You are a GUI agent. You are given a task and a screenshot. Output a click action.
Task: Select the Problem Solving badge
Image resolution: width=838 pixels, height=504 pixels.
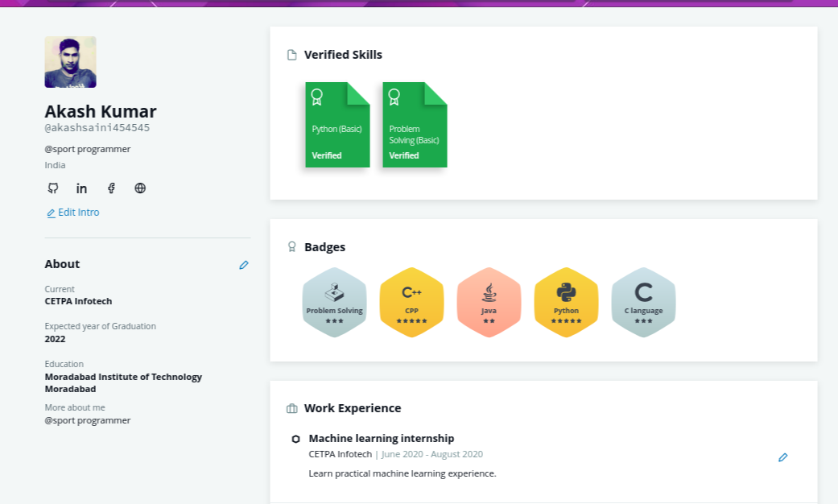[334, 303]
